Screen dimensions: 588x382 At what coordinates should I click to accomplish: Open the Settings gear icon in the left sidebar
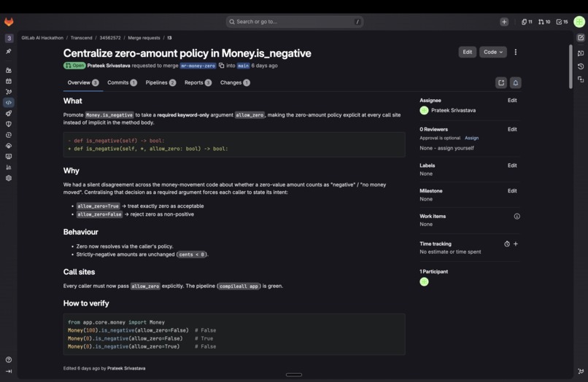9,178
